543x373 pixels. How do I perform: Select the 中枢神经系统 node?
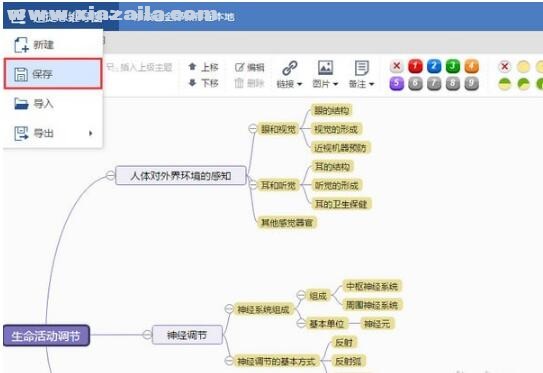click(372, 286)
